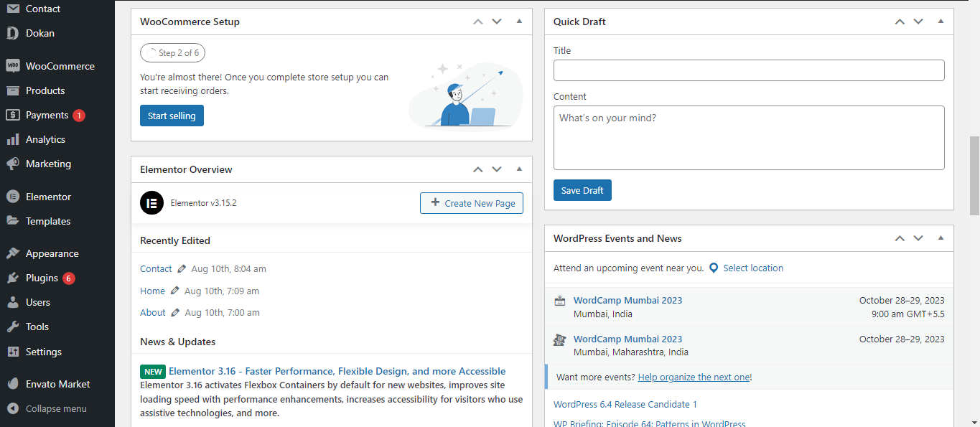
Task: Click the Save Draft button
Action: (582, 190)
